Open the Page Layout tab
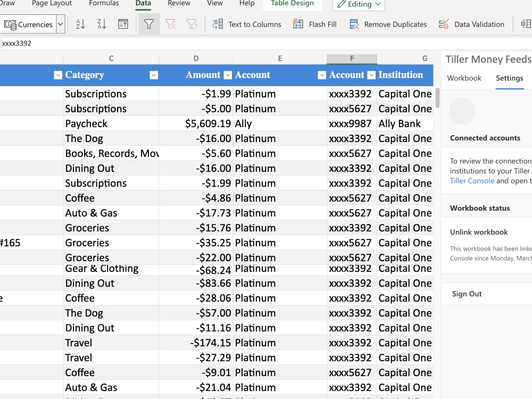 coord(52,3)
